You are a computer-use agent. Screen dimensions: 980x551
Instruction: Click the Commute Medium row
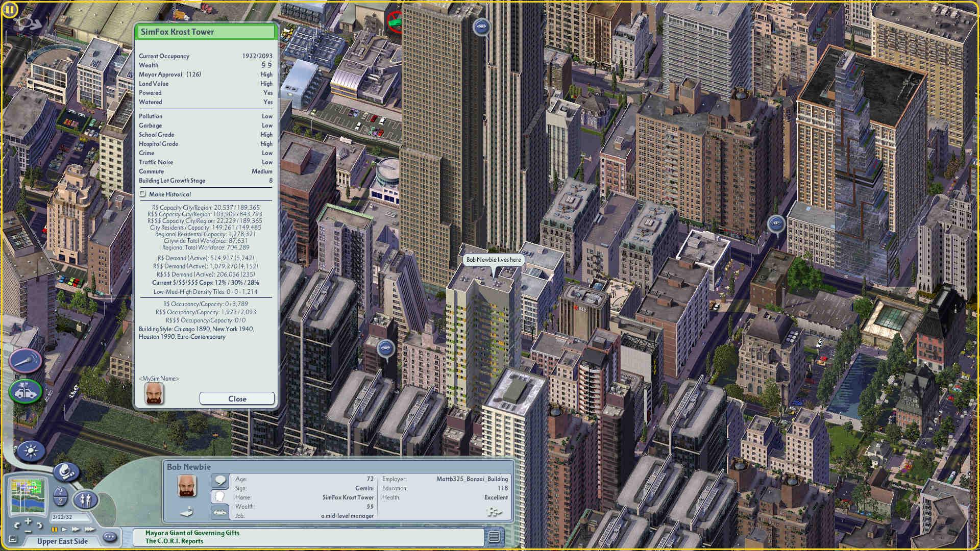[x=206, y=171]
